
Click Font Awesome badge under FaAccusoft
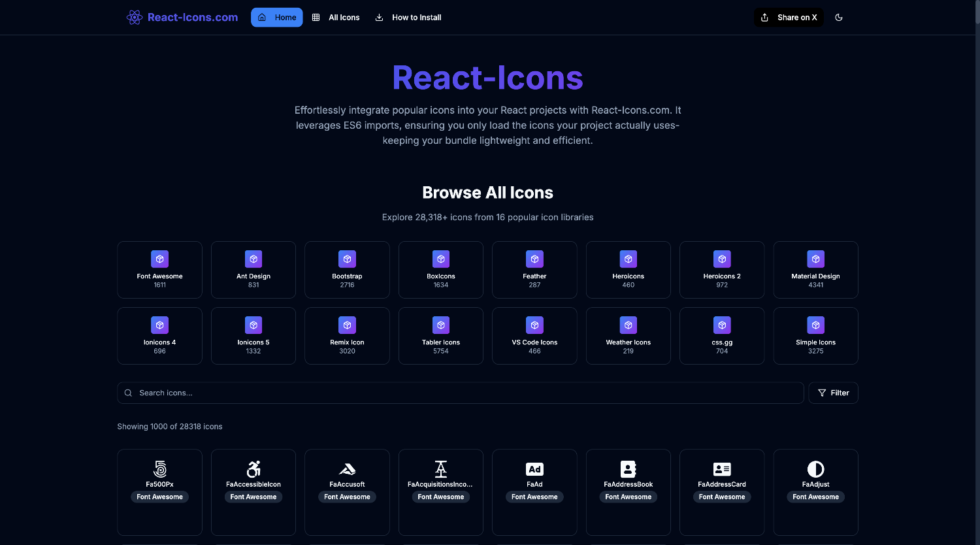click(348, 497)
